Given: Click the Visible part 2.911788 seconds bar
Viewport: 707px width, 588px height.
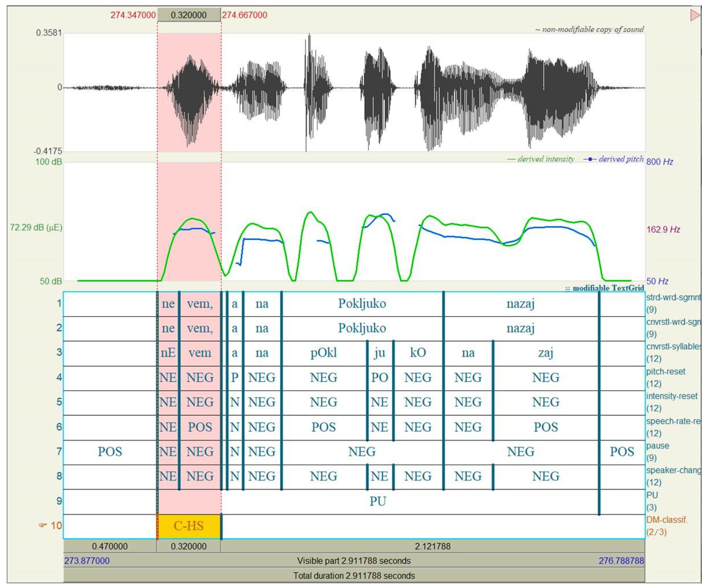Looking at the screenshot, I should pos(353,561).
